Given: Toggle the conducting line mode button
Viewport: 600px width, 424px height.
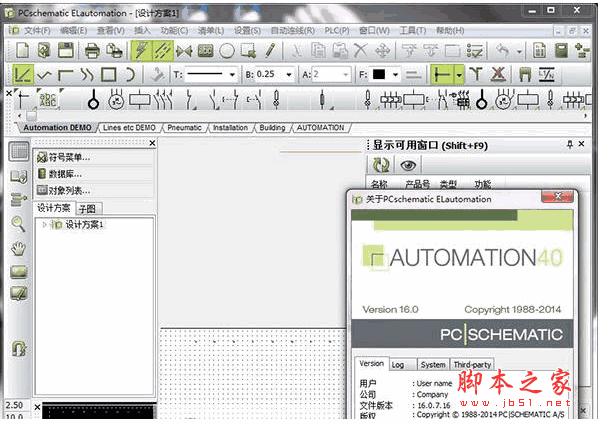Looking at the screenshot, I should tap(442, 74).
